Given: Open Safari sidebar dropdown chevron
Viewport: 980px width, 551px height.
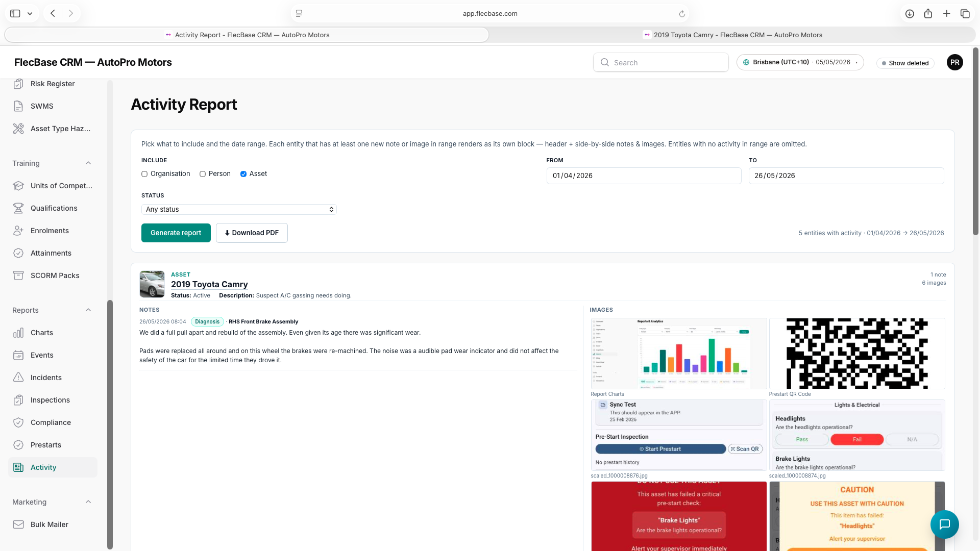Looking at the screenshot, I should (30, 14).
